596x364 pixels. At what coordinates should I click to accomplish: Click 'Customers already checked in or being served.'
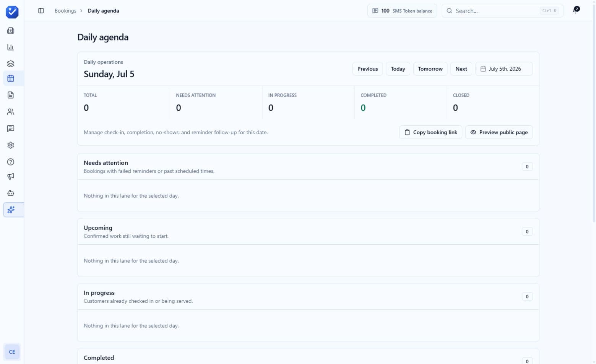pyautogui.click(x=138, y=301)
